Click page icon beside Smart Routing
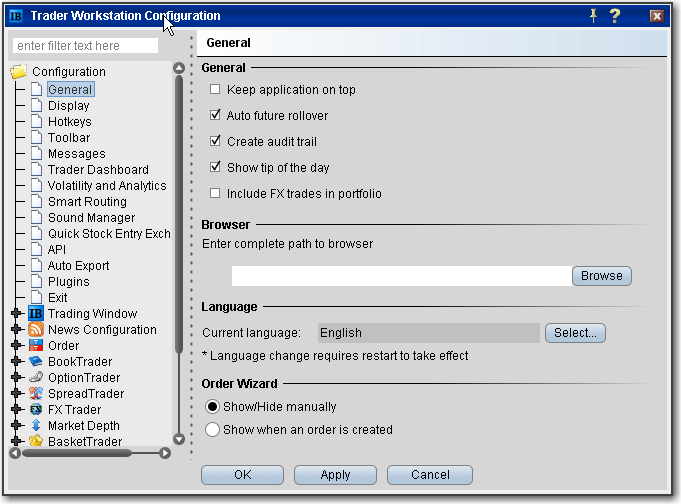 click(37, 202)
